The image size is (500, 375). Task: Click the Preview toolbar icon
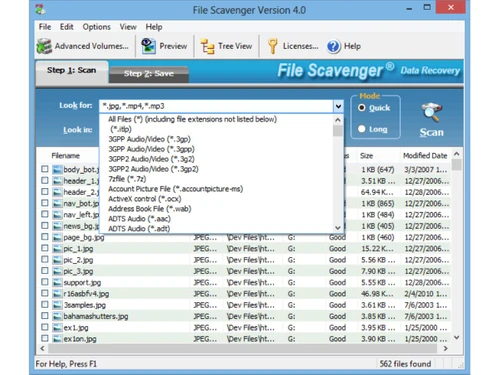click(148, 46)
